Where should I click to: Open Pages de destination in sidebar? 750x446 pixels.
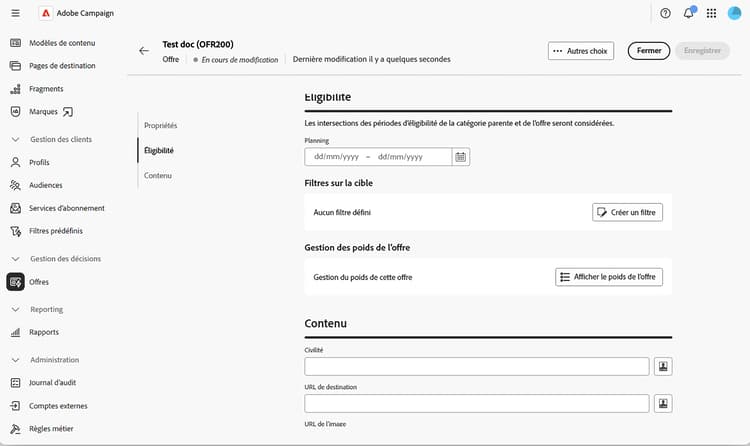(x=62, y=66)
